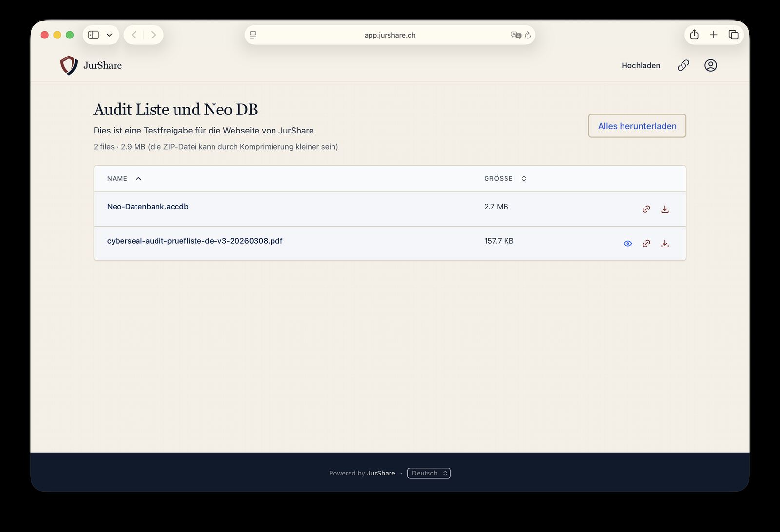Image resolution: width=780 pixels, height=532 pixels.
Task: Toggle the Safari sidebar
Action: 94,35
